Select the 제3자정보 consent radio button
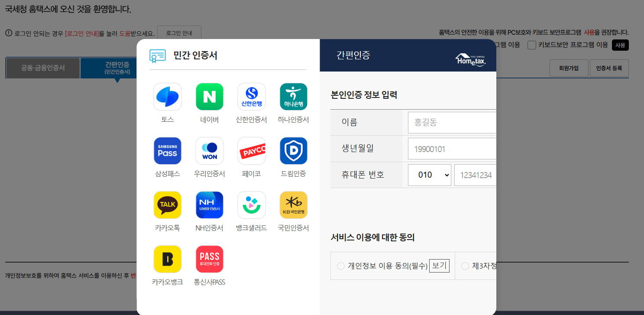644x315 pixels. pyautogui.click(x=465, y=266)
